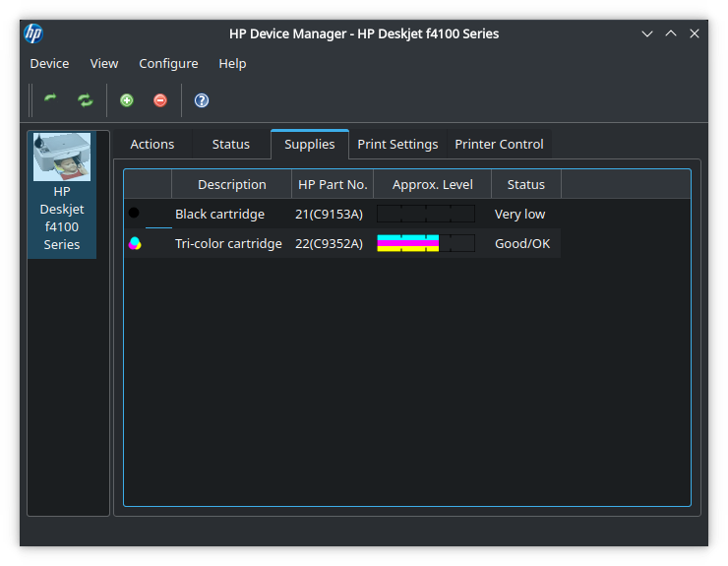This screenshot has height=566, width=728.
Task: Open the View menu
Action: pos(104,64)
